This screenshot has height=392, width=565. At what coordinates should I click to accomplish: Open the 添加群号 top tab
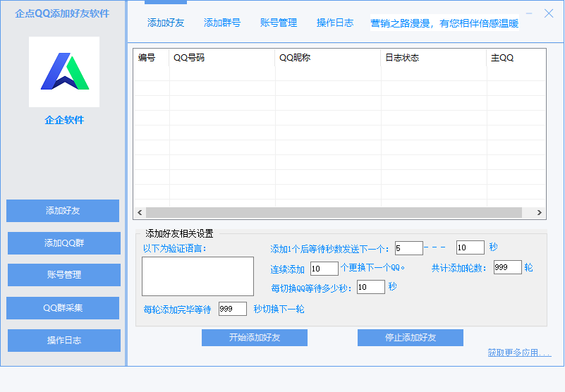[x=222, y=23]
